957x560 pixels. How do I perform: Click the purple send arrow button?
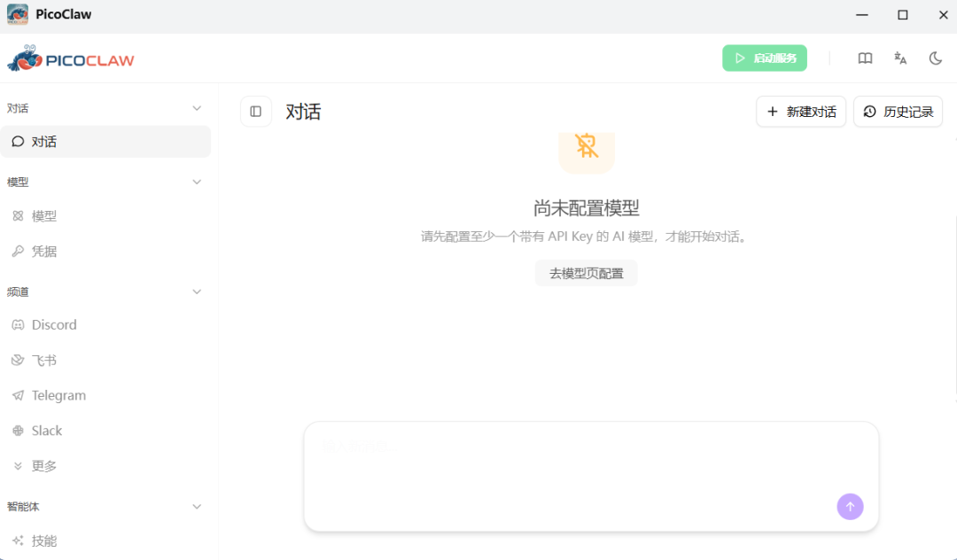coord(850,506)
